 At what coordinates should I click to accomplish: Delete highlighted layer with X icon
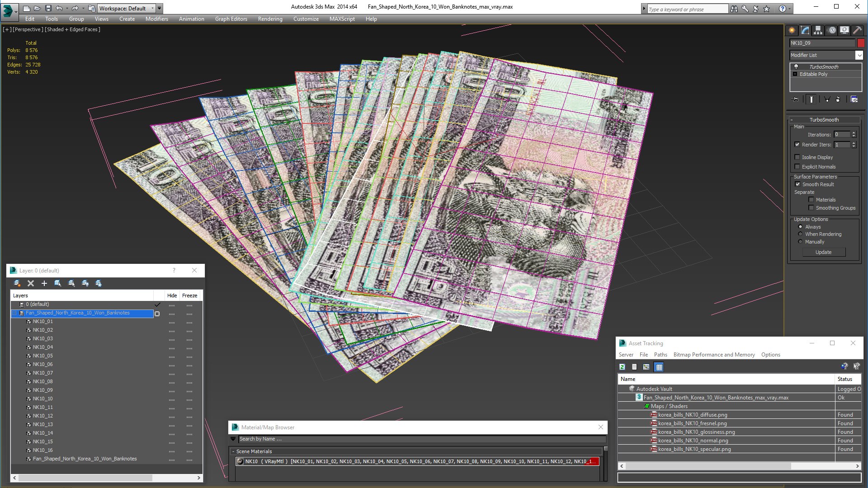click(x=31, y=283)
